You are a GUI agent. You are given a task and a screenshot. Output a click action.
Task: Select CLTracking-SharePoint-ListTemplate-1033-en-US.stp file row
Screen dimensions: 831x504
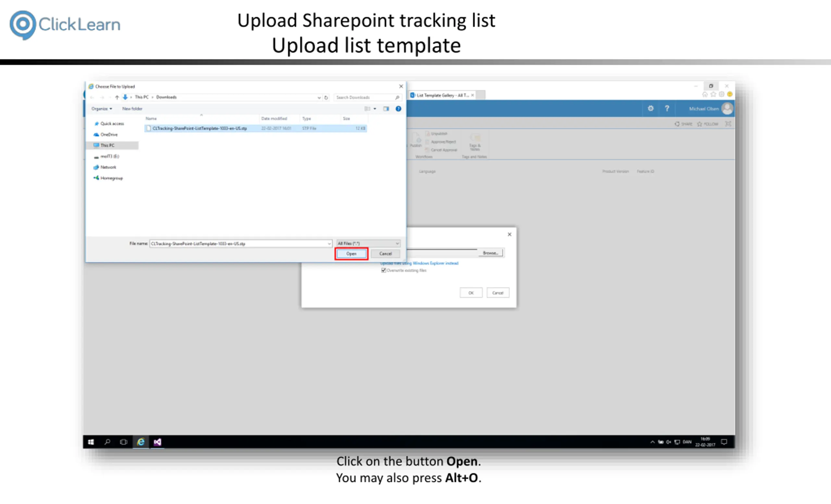[x=256, y=128]
